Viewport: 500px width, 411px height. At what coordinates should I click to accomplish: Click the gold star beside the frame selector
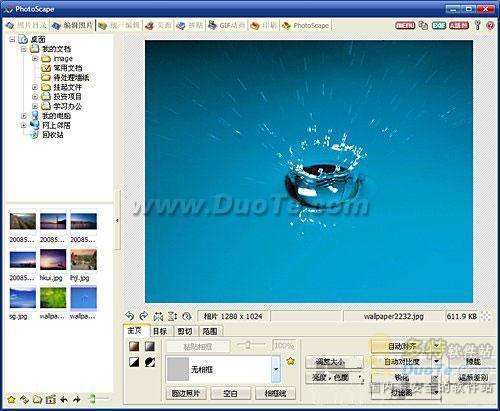[291, 361]
